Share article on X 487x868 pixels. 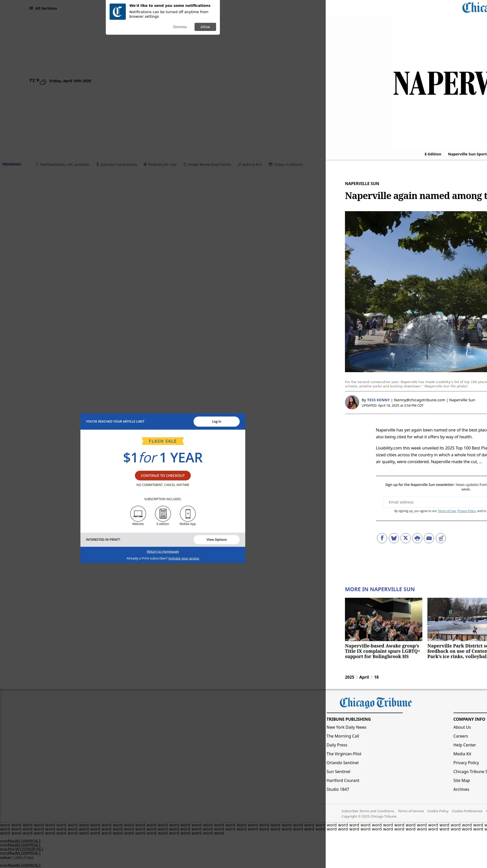point(405,538)
